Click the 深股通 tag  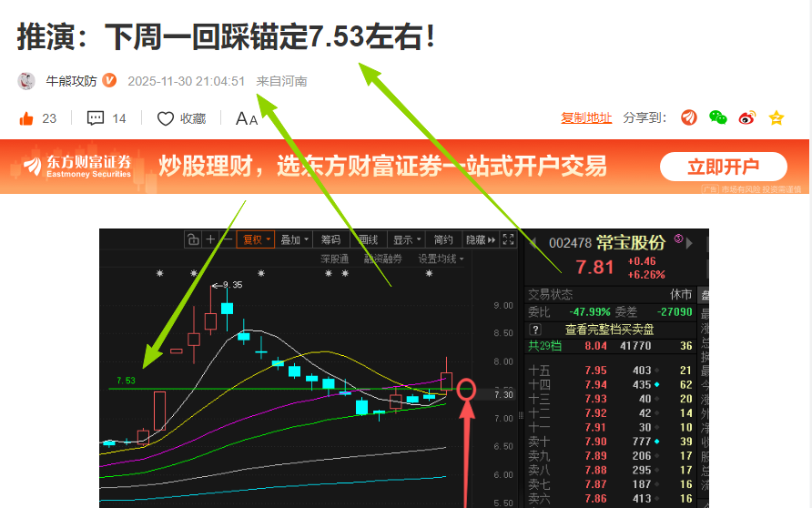334,259
